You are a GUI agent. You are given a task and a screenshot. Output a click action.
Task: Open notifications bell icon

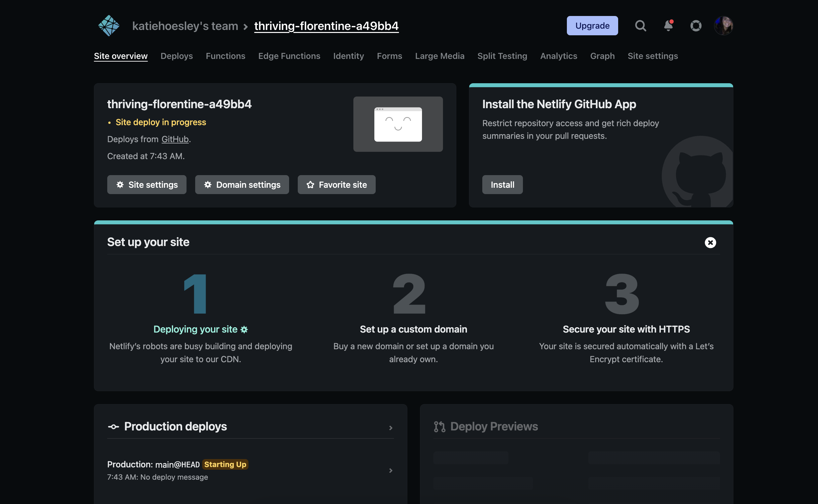point(668,26)
